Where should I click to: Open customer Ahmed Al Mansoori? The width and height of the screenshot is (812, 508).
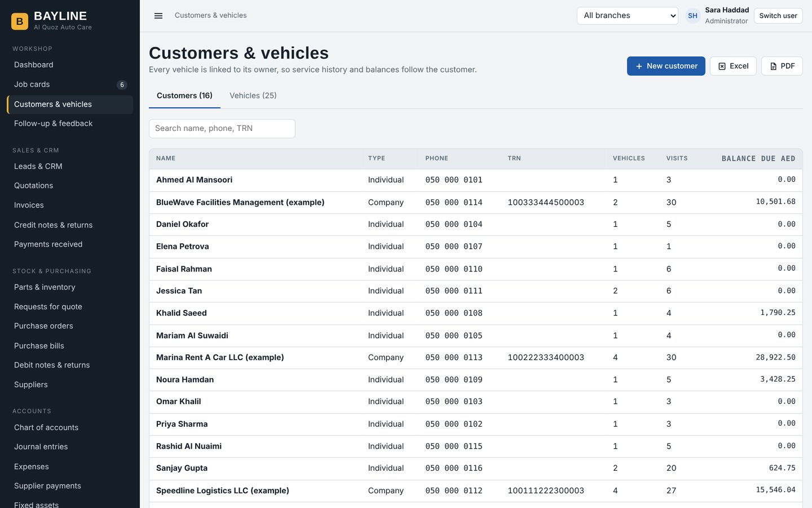point(476,180)
